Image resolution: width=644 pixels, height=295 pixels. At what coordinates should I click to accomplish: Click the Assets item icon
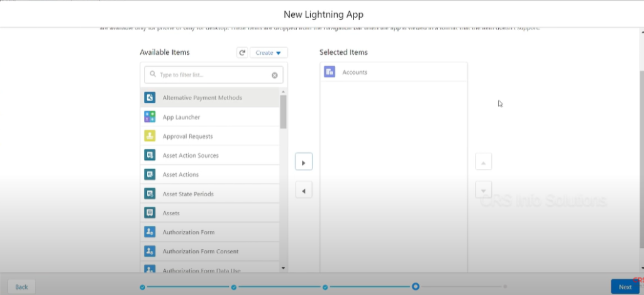click(x=150, y=213)
